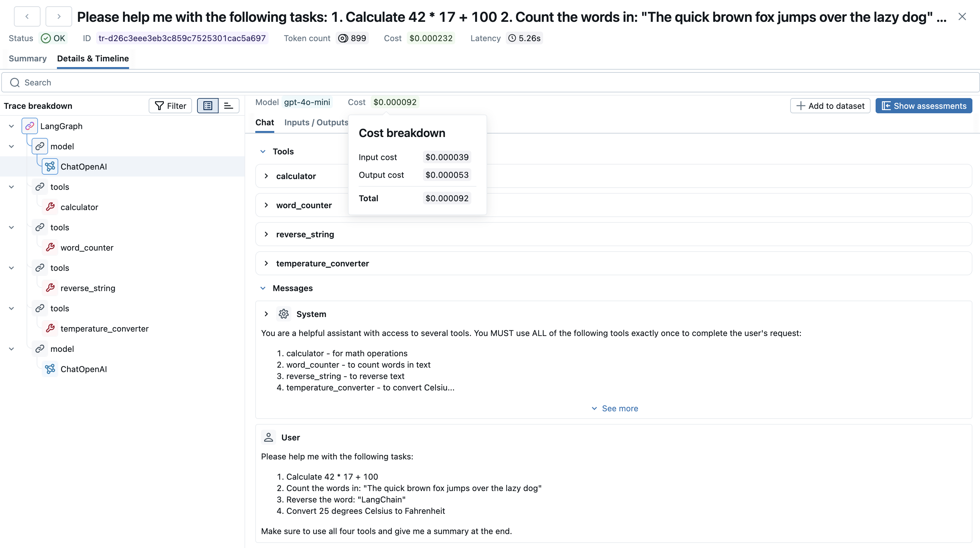The height and width of the screenshot is (548, 980).
Task: Expand system message with See more
Action: [615, 408]
